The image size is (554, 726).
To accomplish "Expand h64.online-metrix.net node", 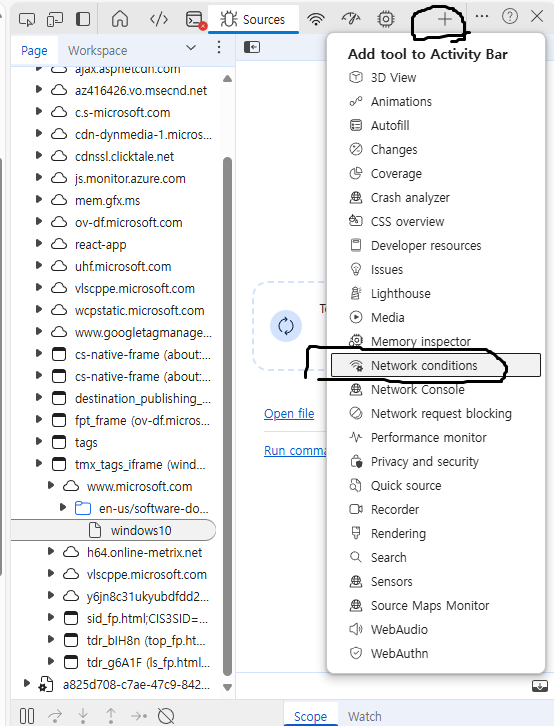I will 51,551.
